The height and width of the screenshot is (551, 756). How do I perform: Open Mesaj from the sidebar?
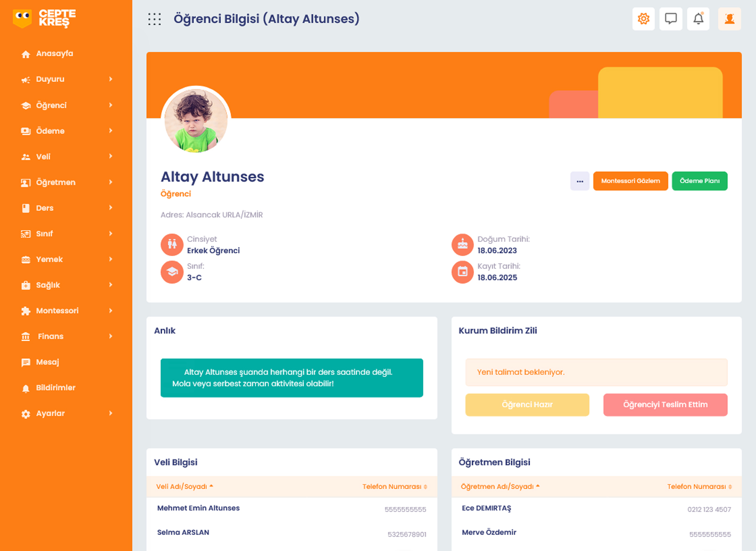47,362
